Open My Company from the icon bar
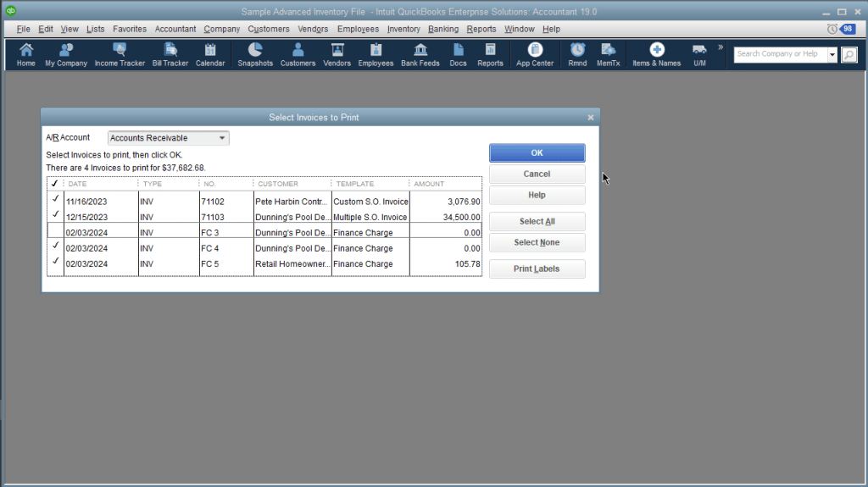The image size is (868, 487). (66, 55)
